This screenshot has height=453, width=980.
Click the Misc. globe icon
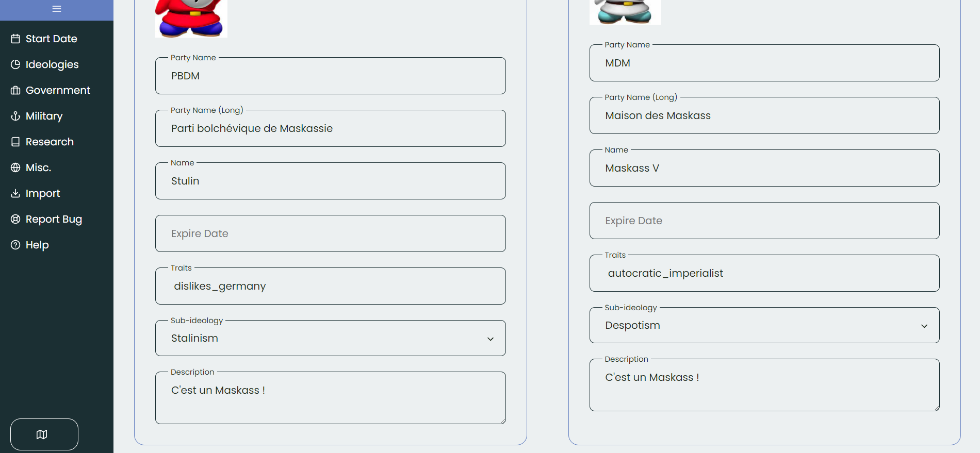point(15,167)
